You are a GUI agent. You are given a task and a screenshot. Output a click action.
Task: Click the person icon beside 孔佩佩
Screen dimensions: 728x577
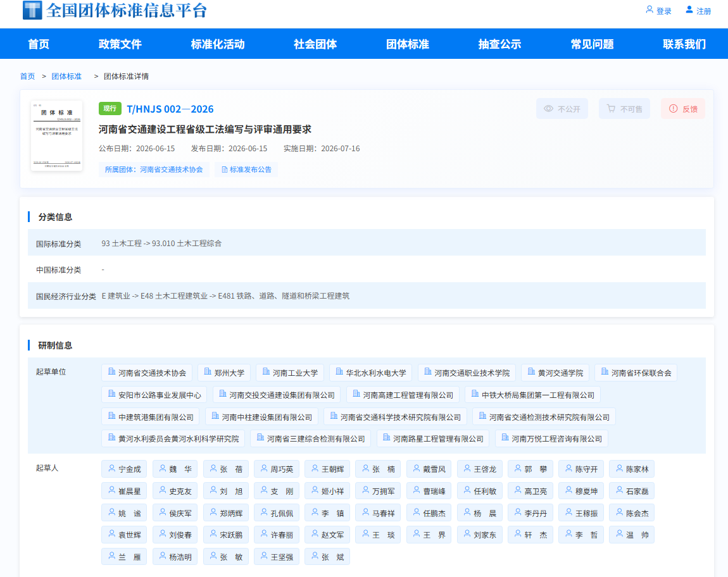264,512
